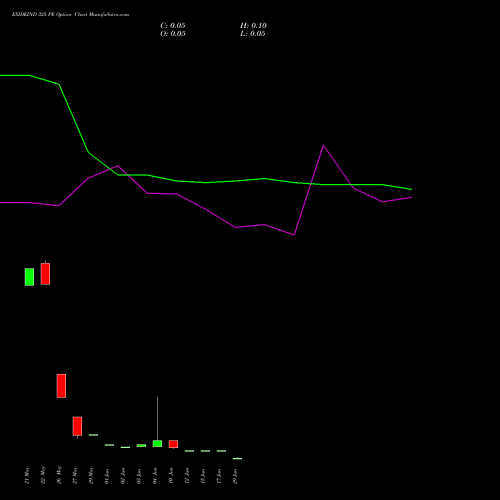Click the '03 Jun' date label
The image size is (500, 500).
pyautogui.click(x=139, y=476)
